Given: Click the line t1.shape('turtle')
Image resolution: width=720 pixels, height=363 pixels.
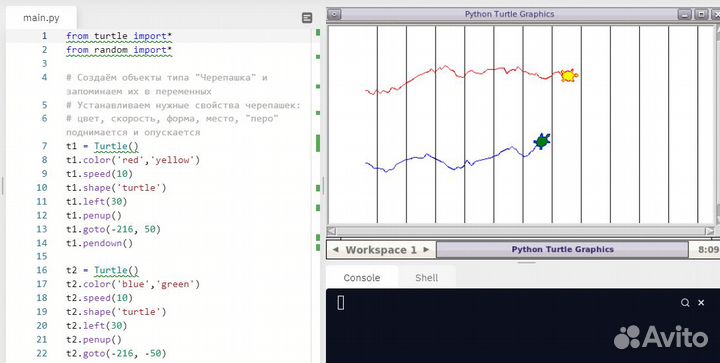Looking at the screenshot, I should [116, 188].
